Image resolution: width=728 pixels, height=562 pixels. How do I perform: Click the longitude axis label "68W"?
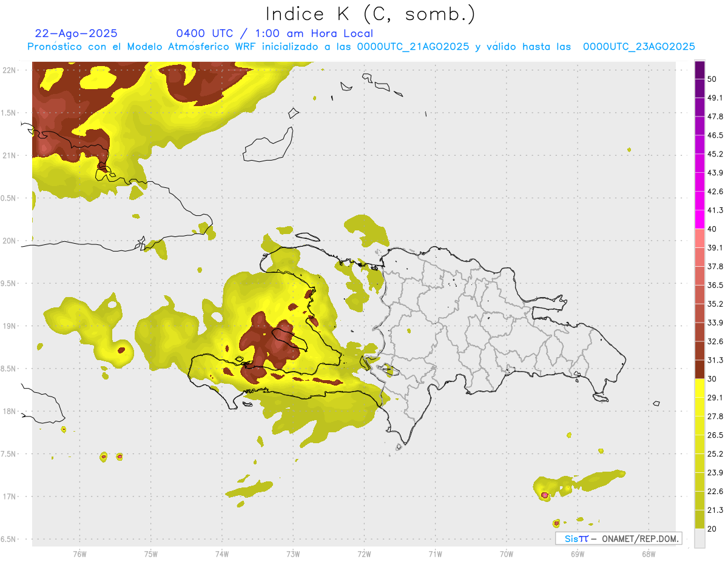(x=649, y=554)
